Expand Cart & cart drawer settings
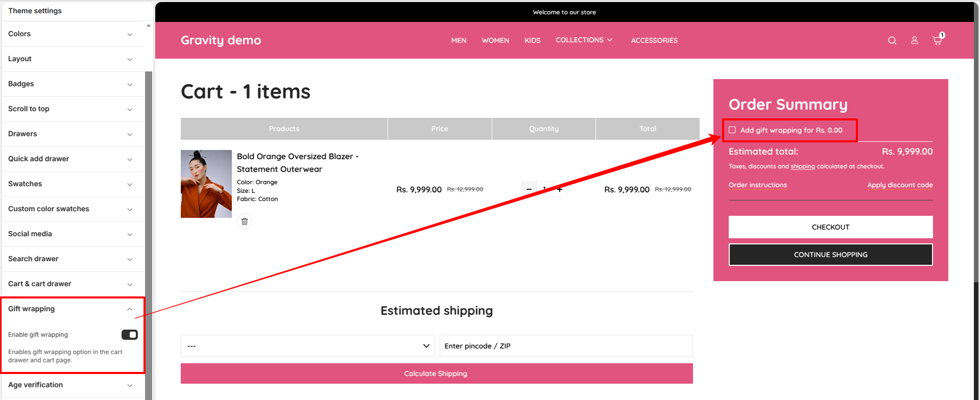This screenshot has width=980, height=400. 73,284
